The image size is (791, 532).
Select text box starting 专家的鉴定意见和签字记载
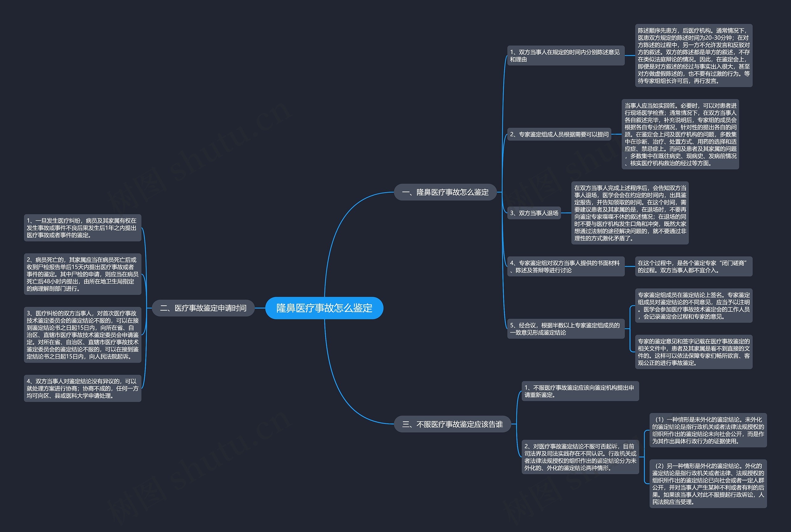coord(694,352)
